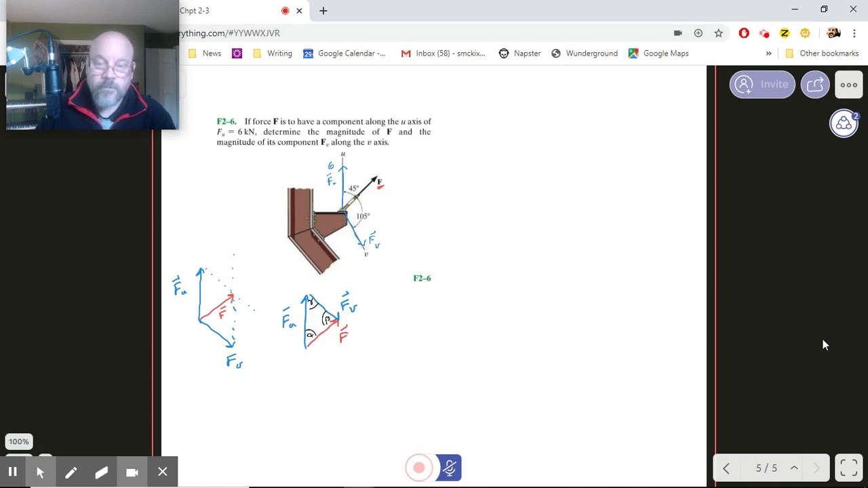868x488 pixels.
Task: Click the red record button
Action: point(419,468)
